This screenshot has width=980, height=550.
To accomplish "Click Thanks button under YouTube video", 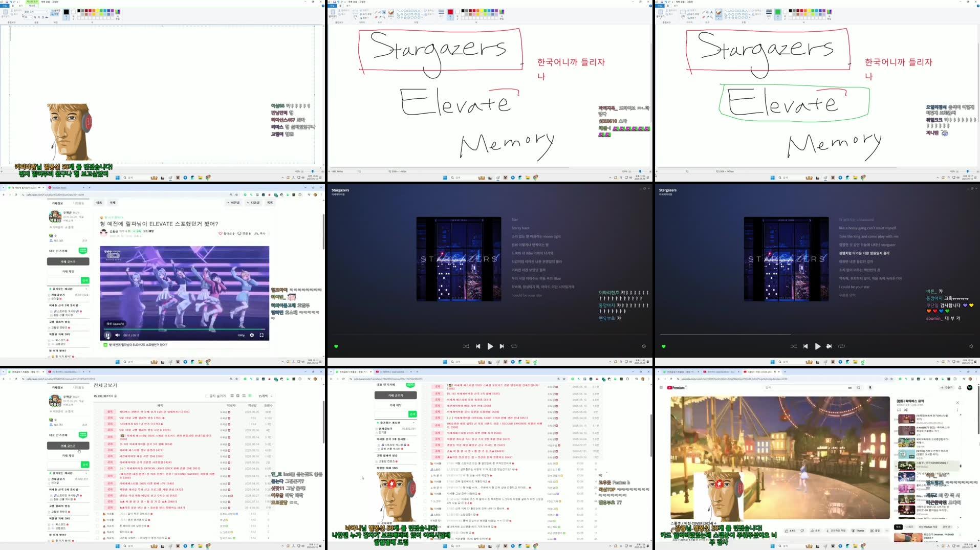I will coord(858,531).
